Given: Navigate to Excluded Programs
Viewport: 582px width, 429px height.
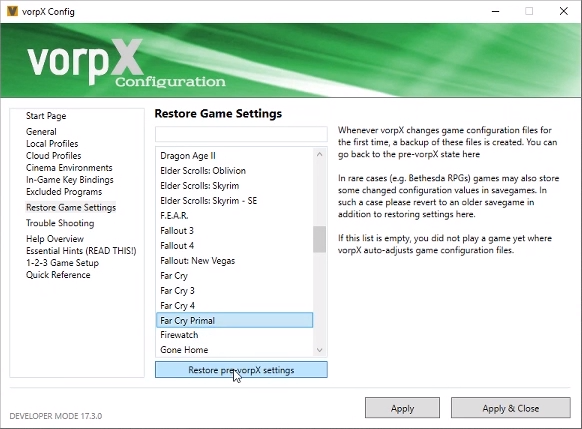Looking at the screenshot, I should (x=64, y=192).
